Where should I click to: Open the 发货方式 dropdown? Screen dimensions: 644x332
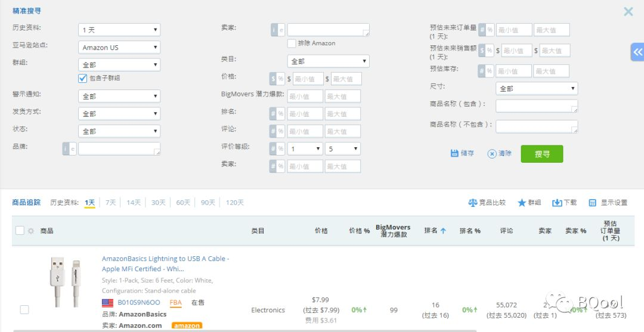click(119, 114)
